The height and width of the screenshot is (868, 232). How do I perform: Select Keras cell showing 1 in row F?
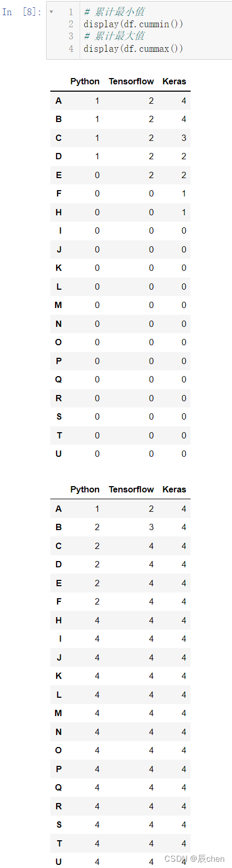pyautogui.click(x=183, y=193)
